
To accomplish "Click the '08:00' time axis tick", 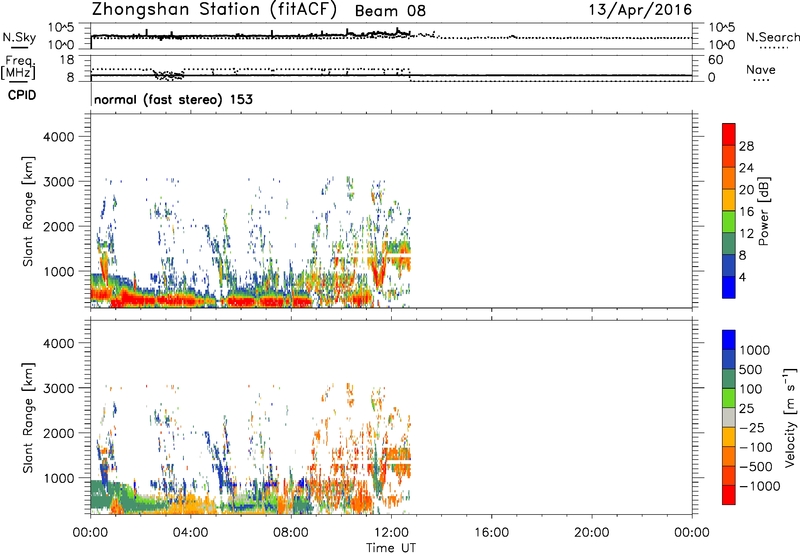I will pyautogui.click(x=291, y=533).
